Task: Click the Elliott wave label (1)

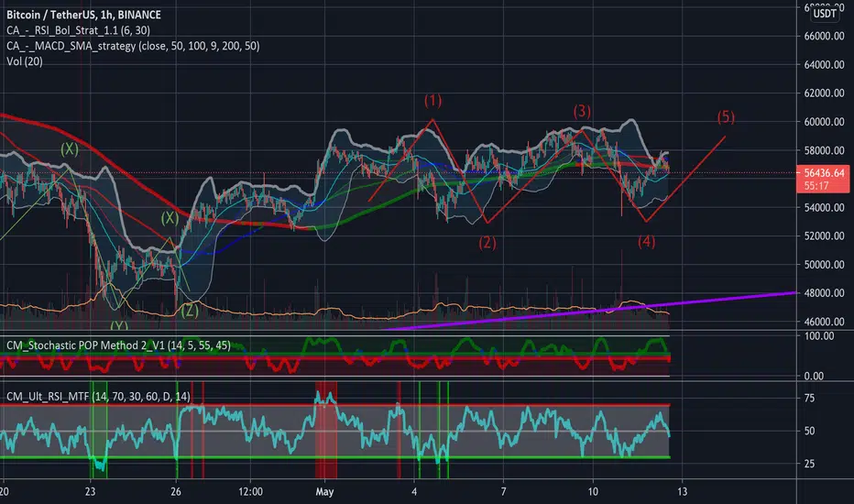Action: 433,100
